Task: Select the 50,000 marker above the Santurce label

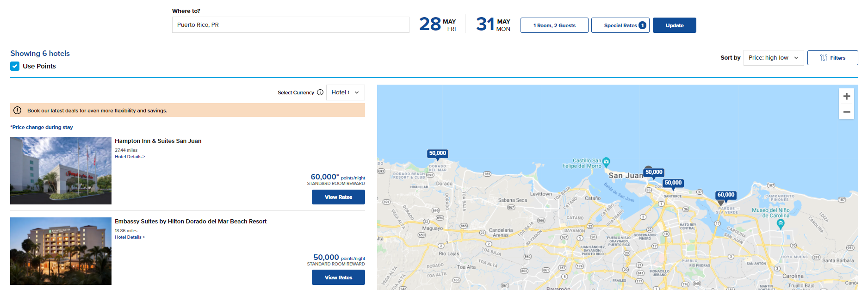Action: (673, 183)
